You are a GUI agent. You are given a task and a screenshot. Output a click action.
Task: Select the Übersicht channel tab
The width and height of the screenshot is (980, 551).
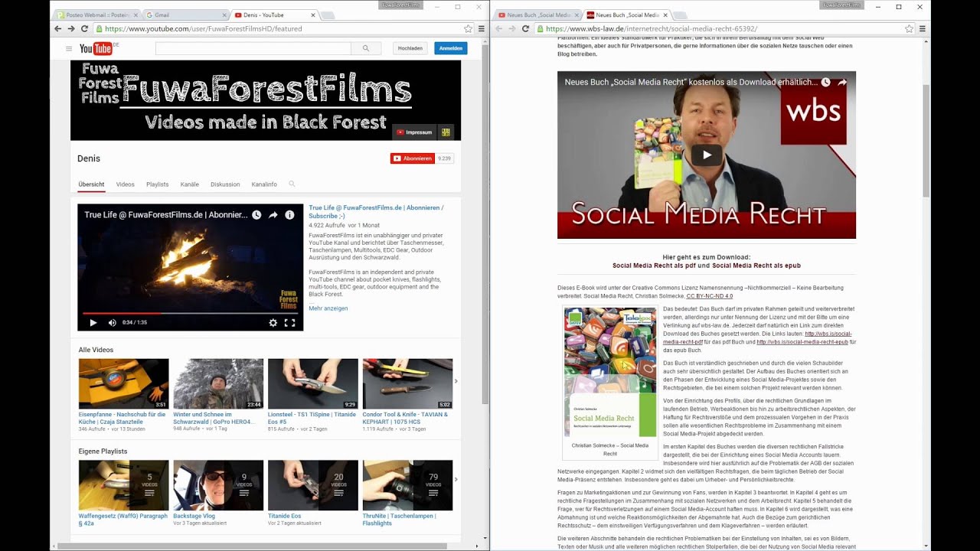point(91,184)
